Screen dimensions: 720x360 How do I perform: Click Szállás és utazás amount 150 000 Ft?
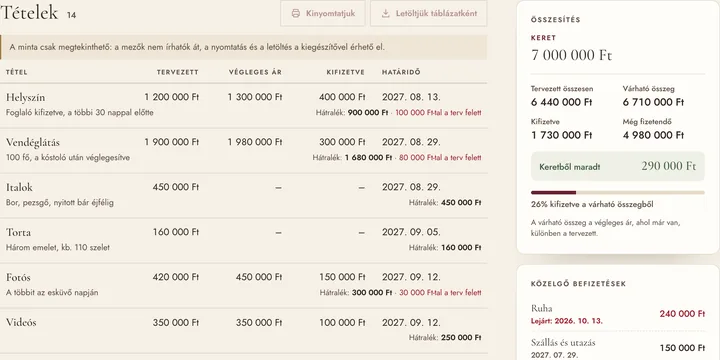682,348
